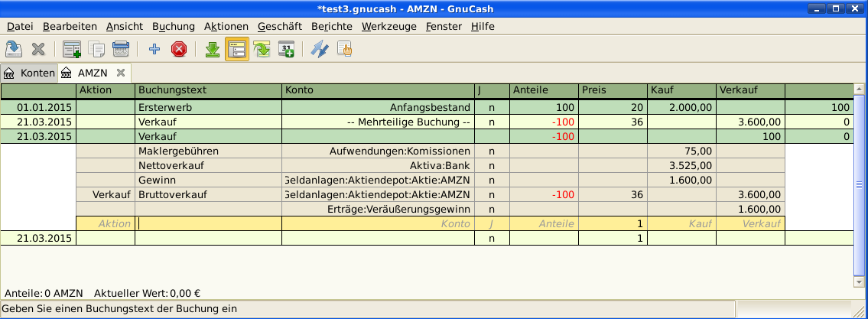Open Konto field in the blank split row
This screenshot has width=868, height=319.
378,224
